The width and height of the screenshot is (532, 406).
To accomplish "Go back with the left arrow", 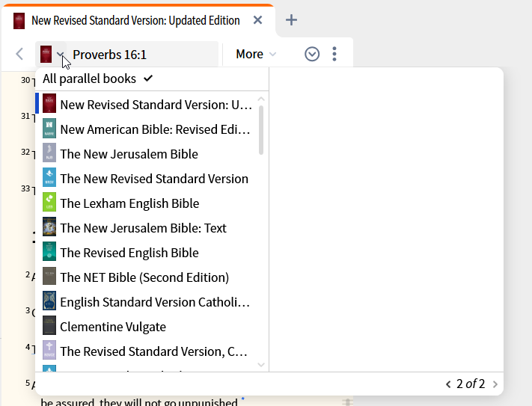I will click(19, 54).
